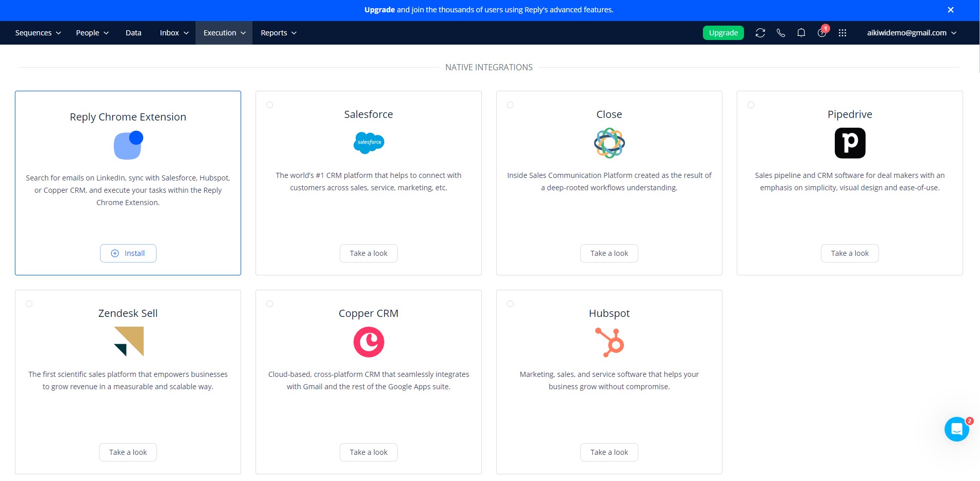The image size is (980, 481).
Task: Click the Salesforce cloud logo
Action: pyautogui.click(x=369, y=143)
